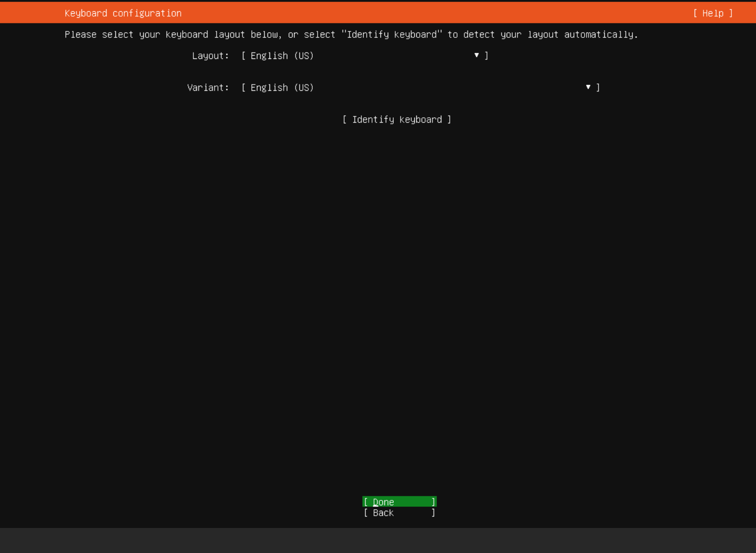Screen dimensions: 756x553
Task: Go to previous screen with Back
Action: 399,513
